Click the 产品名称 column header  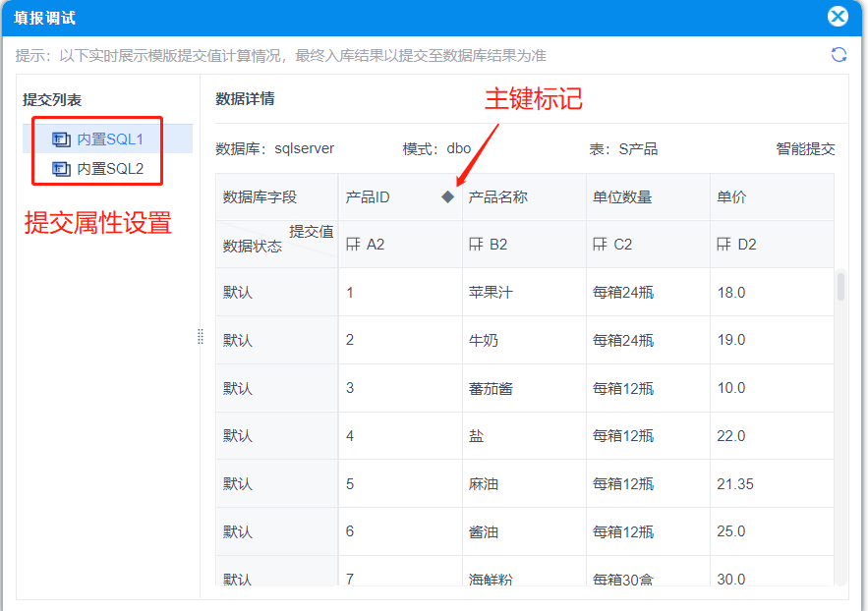[x=524, y=196]
